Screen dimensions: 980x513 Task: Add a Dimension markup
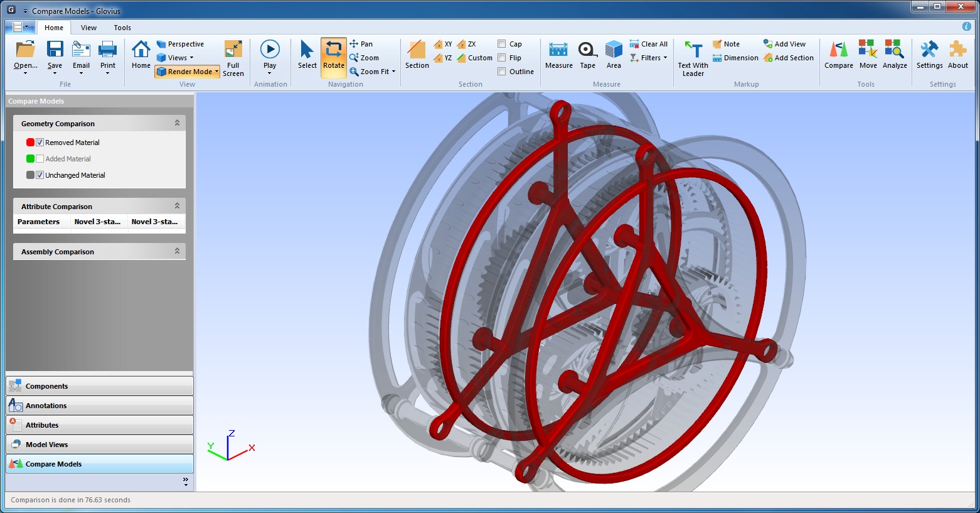[x=735, y=58]
